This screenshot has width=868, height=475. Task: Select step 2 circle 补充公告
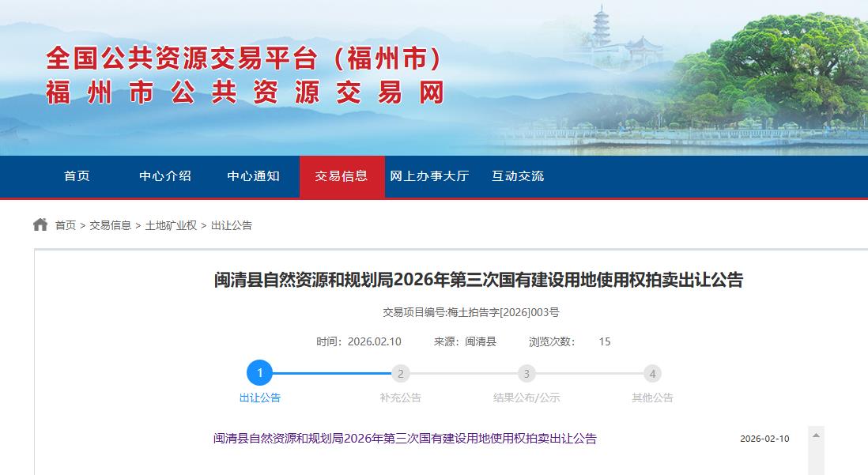pos(401,374)
